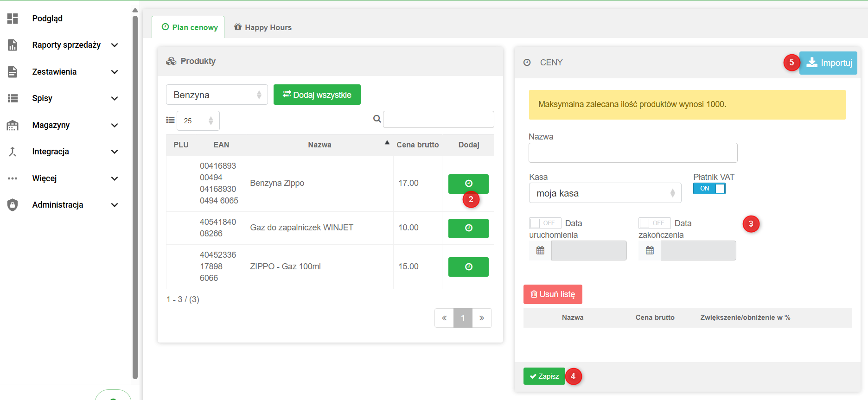Click the Podgląd dashboard icon
Image resolution: width=868 pixels, height=400 pixels.
(13, 19)
